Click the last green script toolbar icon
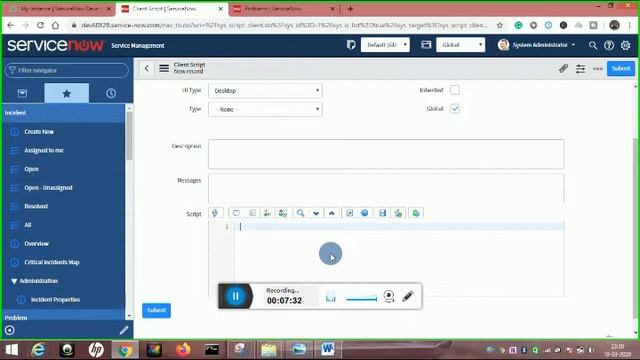The height and width of the screenshot is (360, 640). 416,213
